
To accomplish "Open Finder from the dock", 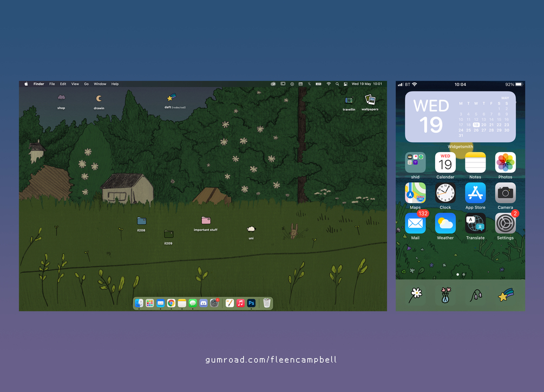I will [x=139, y=303].
